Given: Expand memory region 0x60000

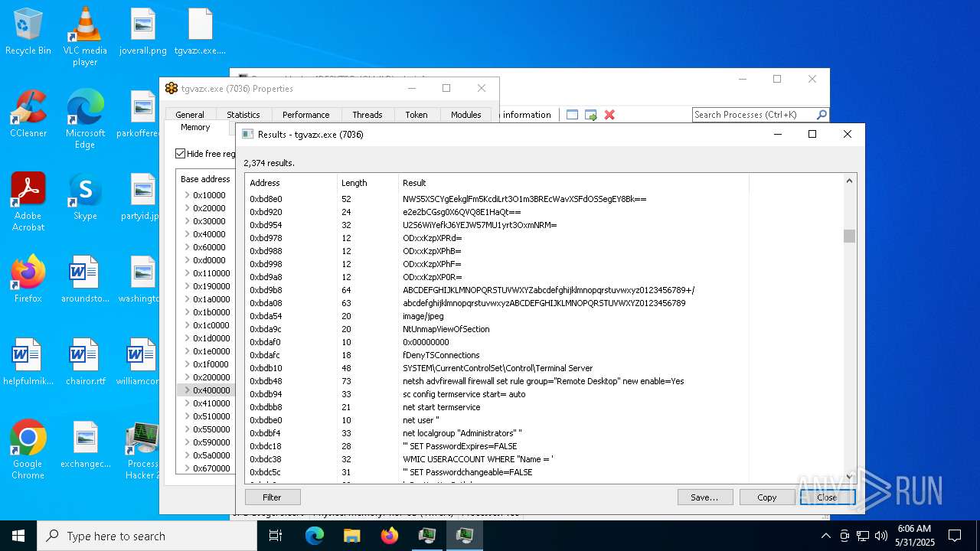Looking at the screenshot, I should (188, 247).
